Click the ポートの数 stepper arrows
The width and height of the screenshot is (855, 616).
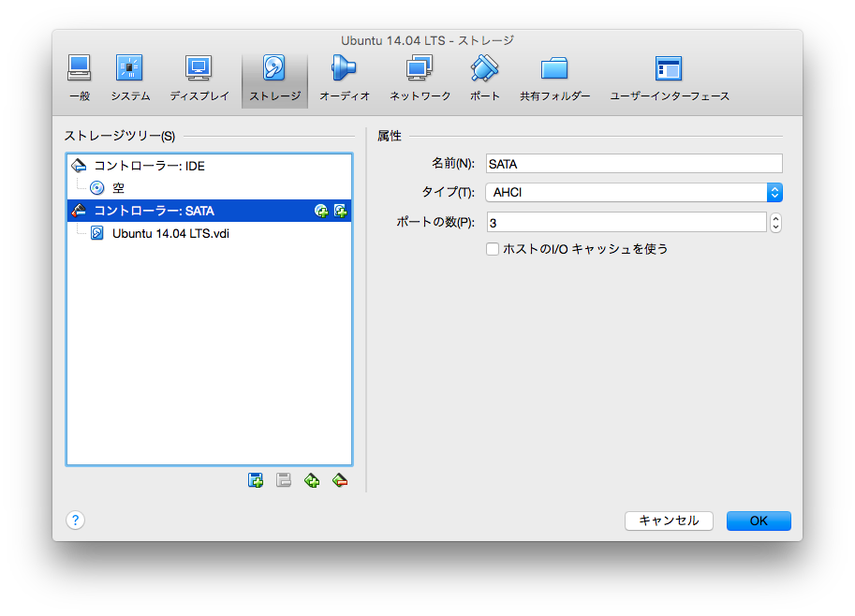(x=775, y=223)
